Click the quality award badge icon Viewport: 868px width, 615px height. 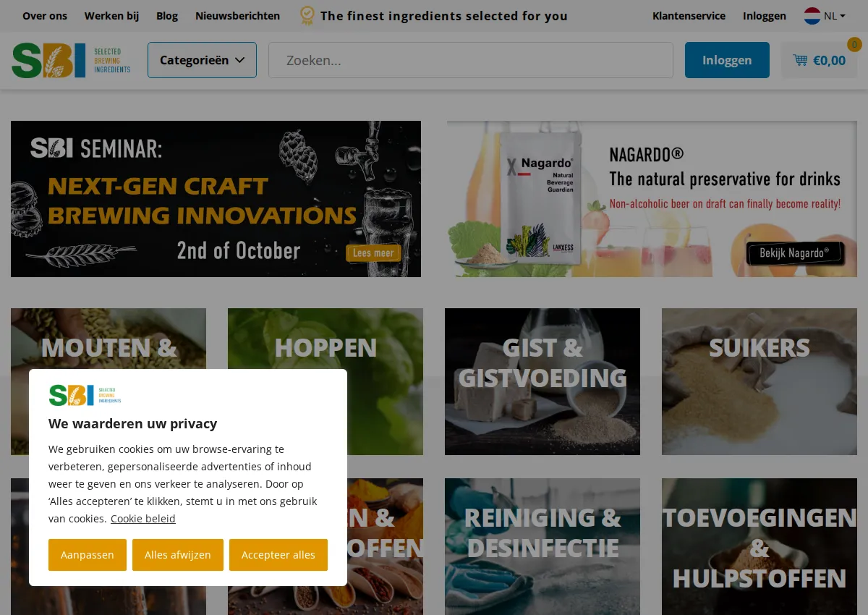[x=307, y=16]
